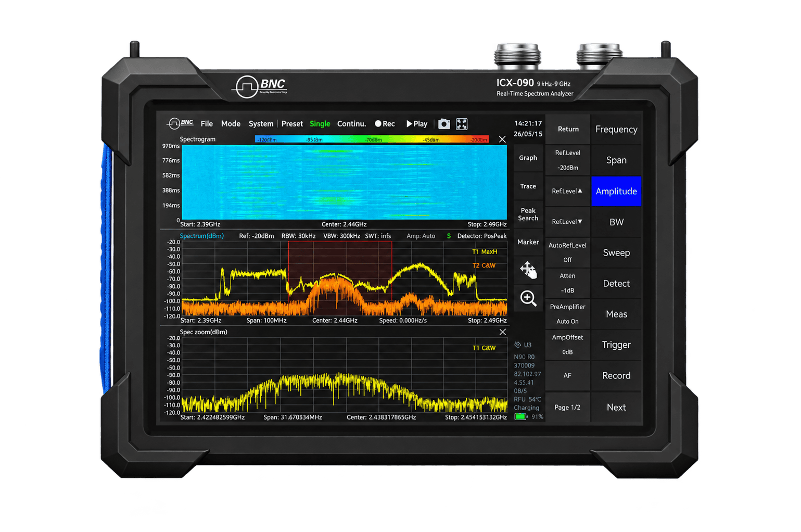
Task: Tap the BNC logo in menu bar
Action: coord(180,123)
